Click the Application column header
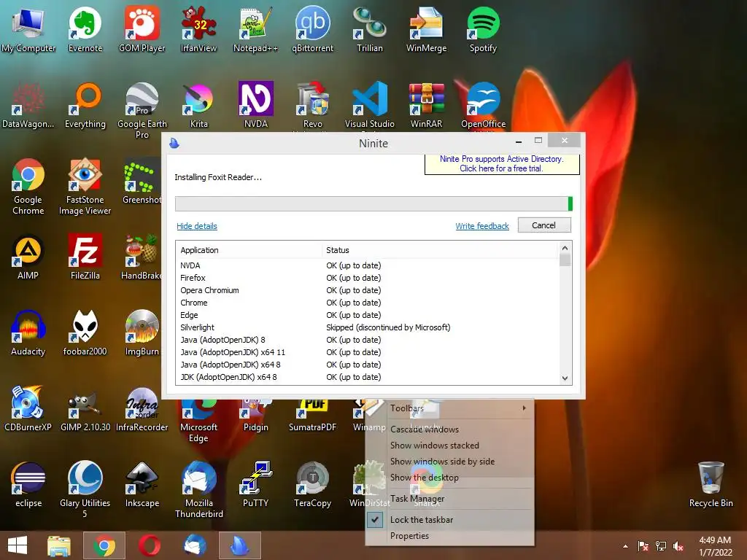Screen dimensions: 747x560 click(249, 250)
